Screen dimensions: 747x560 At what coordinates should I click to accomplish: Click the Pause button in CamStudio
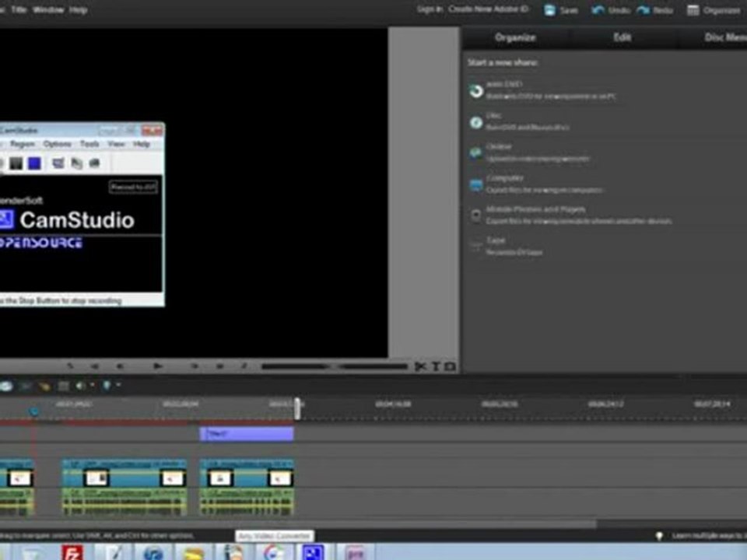[x=16, y=163]
